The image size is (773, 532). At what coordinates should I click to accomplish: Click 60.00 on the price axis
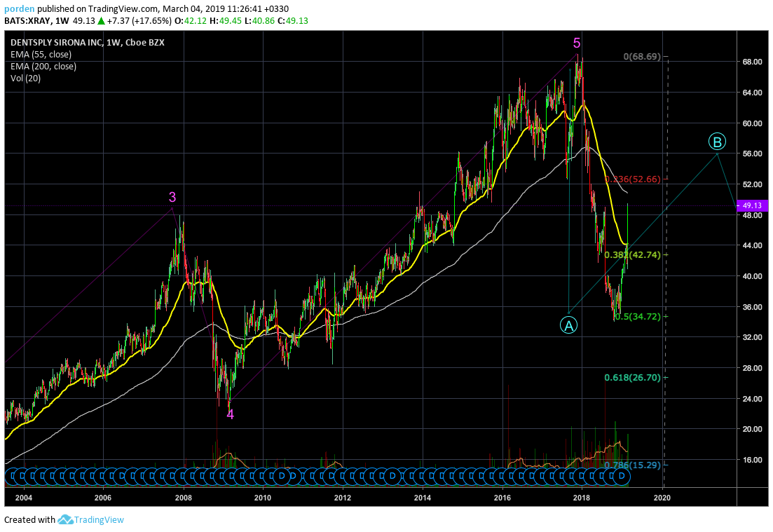[x=752, y=123]
